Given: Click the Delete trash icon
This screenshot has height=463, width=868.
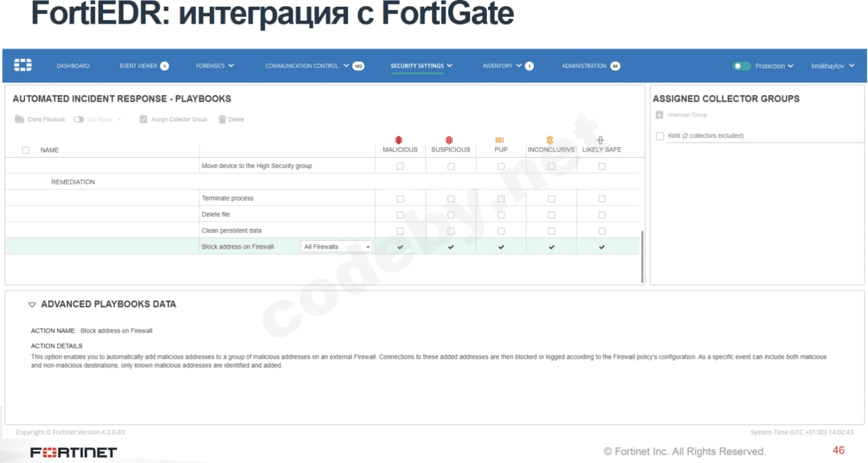Looking at the screenshot, I should point(222,119).
